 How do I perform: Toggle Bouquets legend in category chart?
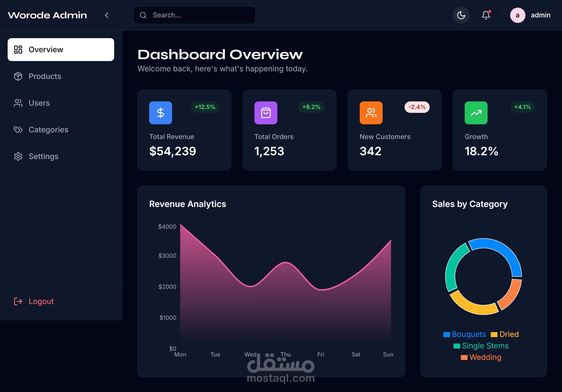click(468, 334)
